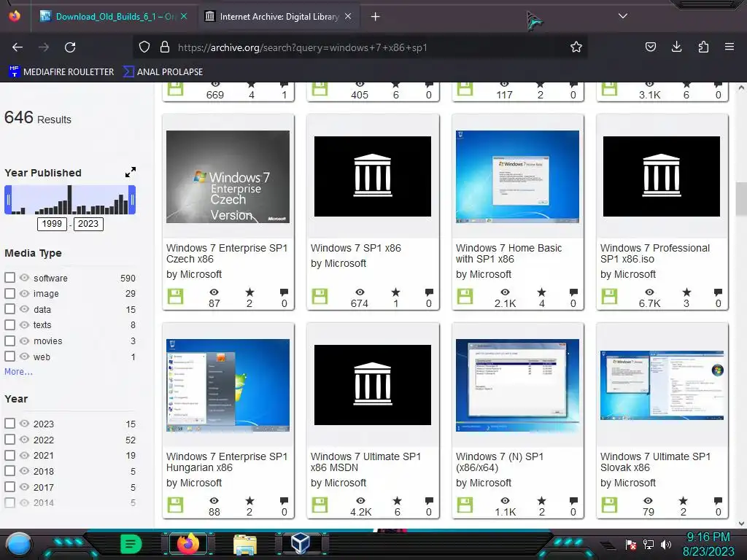Go back to the previous page

[18, 47]
